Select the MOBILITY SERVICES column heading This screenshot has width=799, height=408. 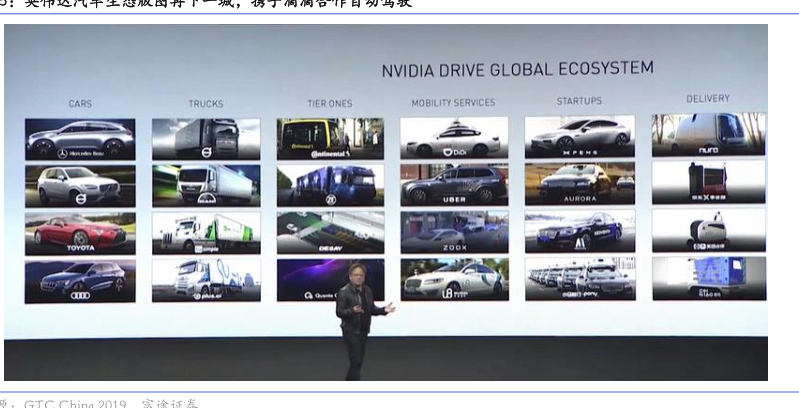click(x=454, y=102)
